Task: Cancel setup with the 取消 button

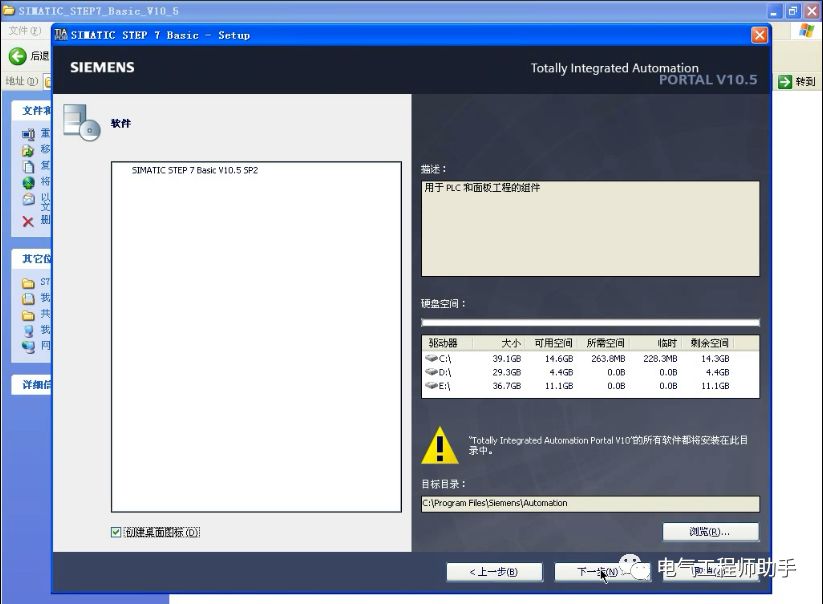Action: pos(711,571)
